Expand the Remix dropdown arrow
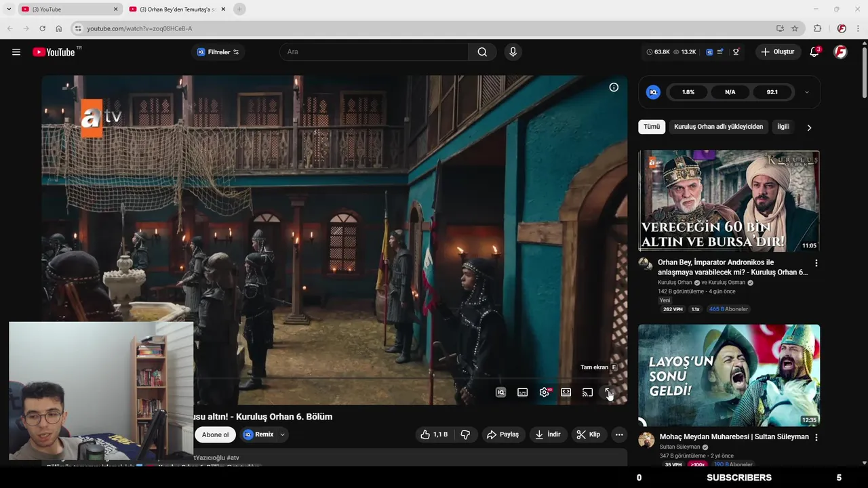This screenshot has height=488, width=868. point(282,434)
